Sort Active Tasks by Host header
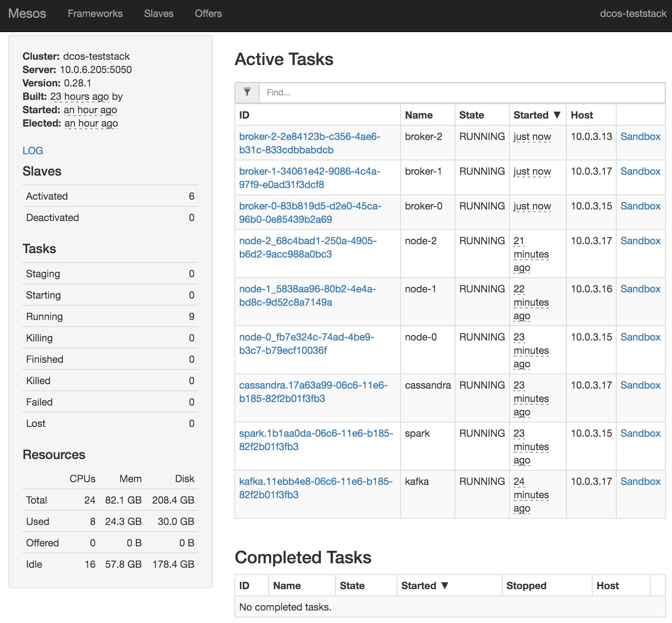Screen dimensions: 672x623 [x=582, y=115]
